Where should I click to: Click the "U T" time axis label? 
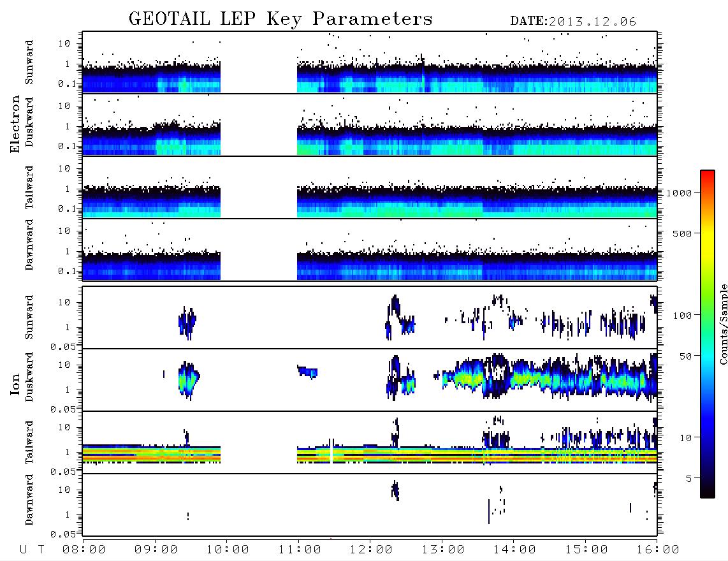[x=32, y=550]
